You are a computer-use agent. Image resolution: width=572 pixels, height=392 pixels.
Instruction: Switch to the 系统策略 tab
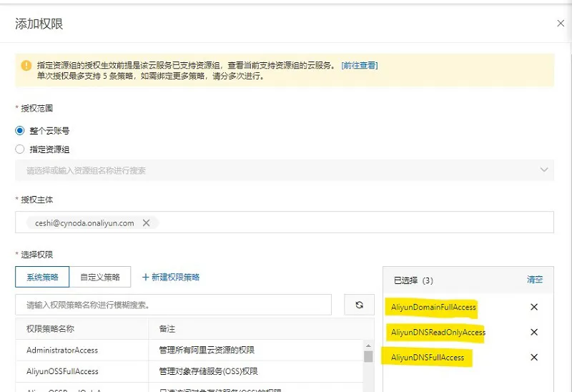click(x=42, y=277)
